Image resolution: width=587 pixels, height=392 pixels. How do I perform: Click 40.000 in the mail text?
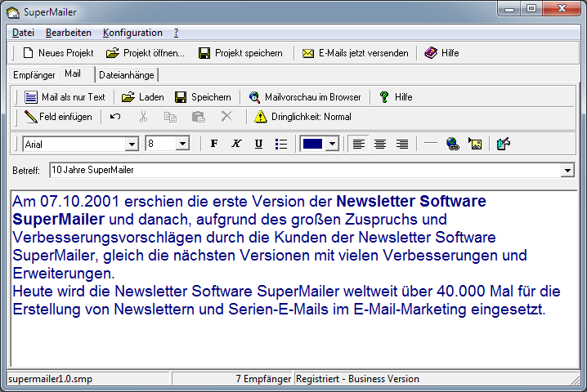[x=459, y=292]
